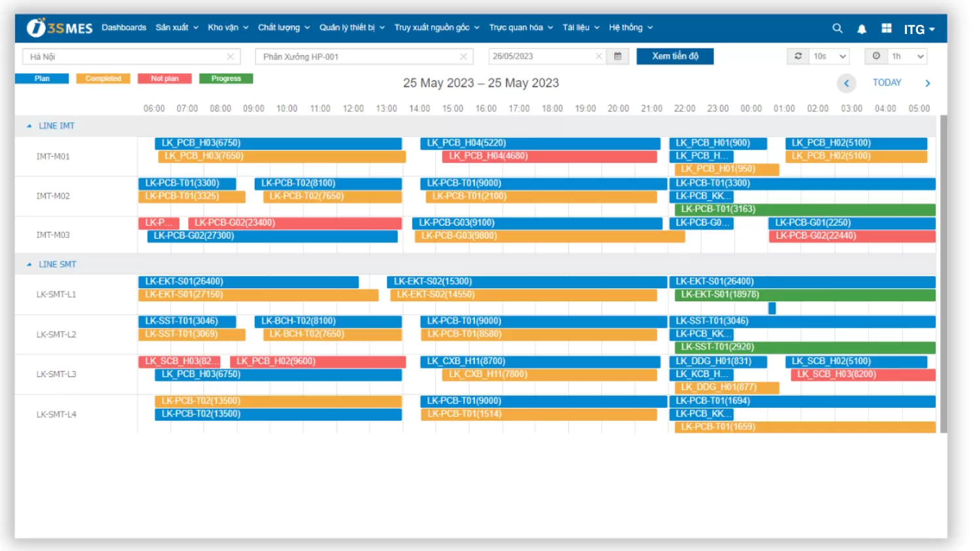Open the 1h time scale dropdown
The height and width of the screenshot is (551, 980).
tap(907, 56)
